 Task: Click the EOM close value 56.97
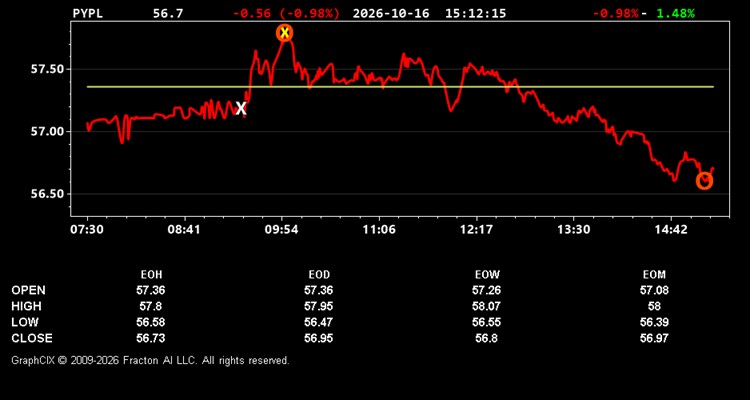coord(654,338)
